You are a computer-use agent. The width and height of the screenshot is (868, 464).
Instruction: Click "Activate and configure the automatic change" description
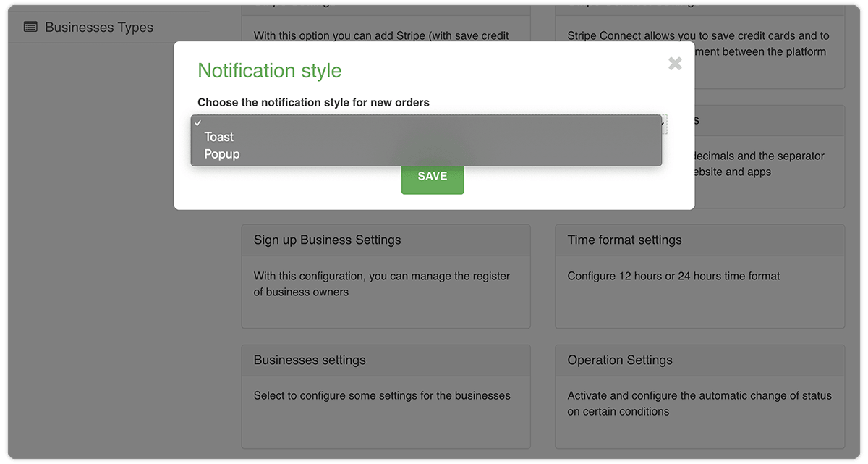[699, 403]
